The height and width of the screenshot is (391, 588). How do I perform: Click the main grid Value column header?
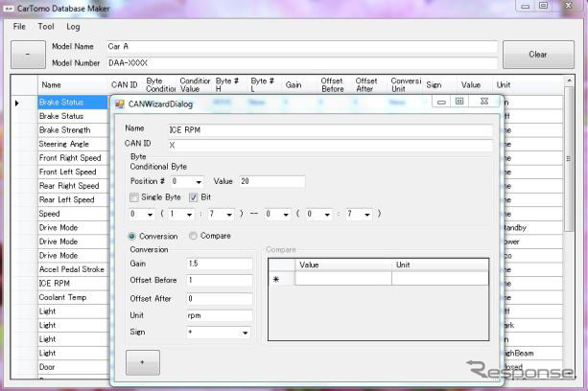475,85
